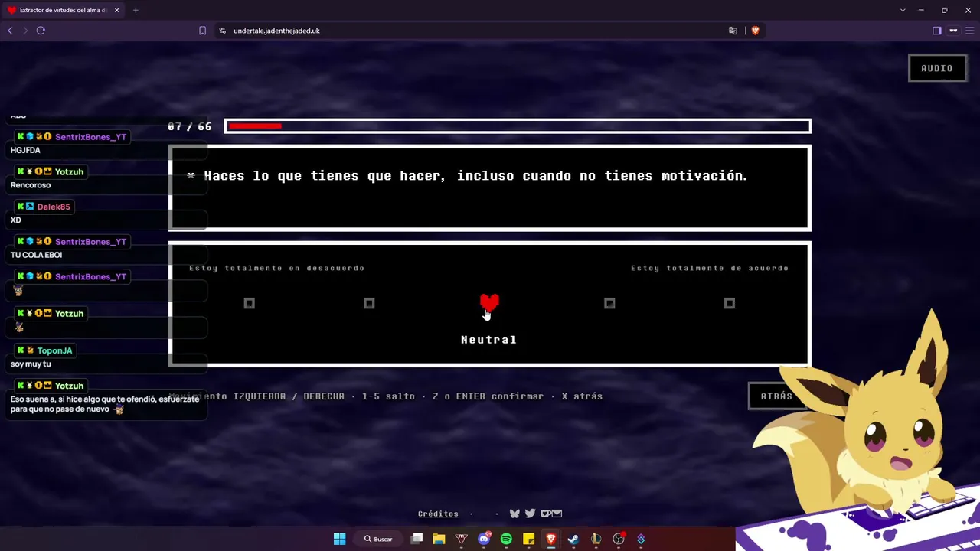Viewport: 980px width, 551px height.
Task: Open the AUDIO settings button
Action: [937, 68]
